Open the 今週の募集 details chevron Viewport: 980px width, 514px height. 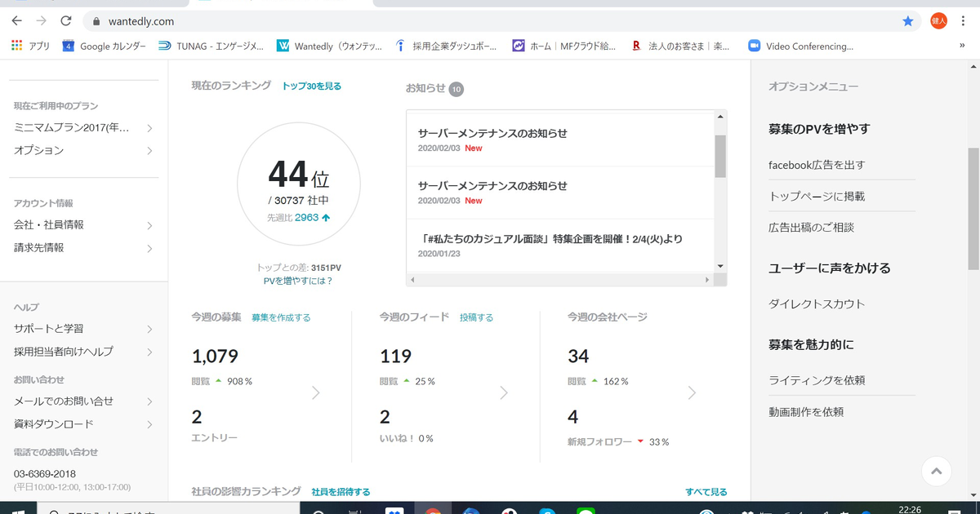tap(316, 393)
